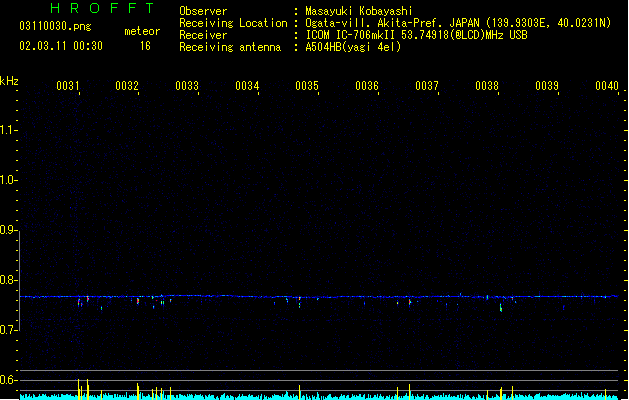Image resolution: width=629 pixels, height=400 pixels.
Task: Click time marker 0036
Action: coord(367,86)
